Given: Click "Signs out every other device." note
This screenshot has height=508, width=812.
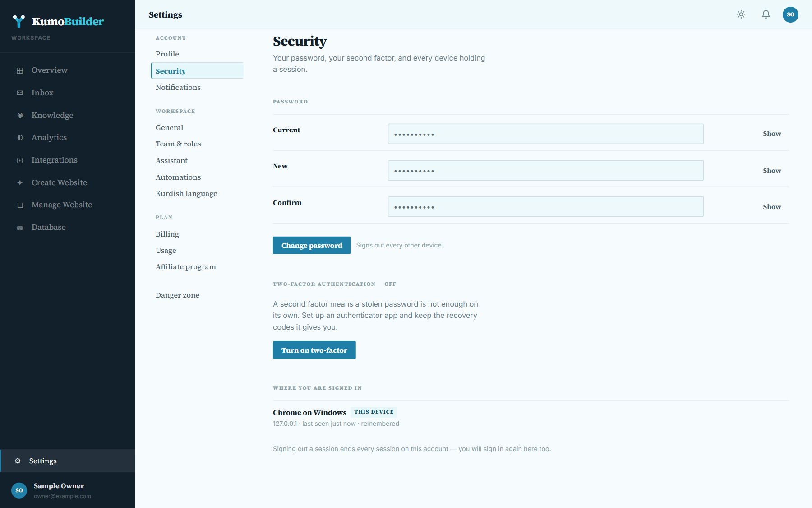Looking at the screenshot, I should click(x=400, y=246).
